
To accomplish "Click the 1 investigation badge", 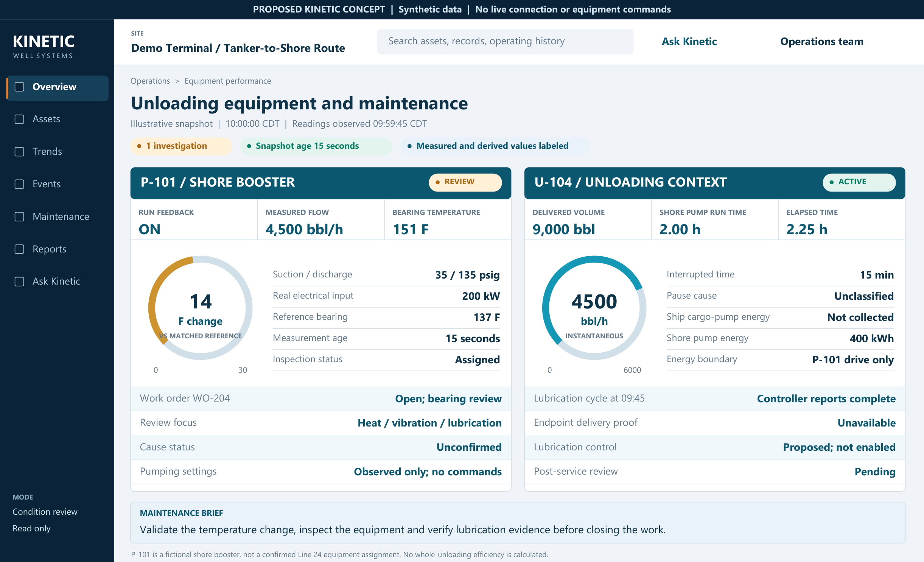I will coord(181,146).
